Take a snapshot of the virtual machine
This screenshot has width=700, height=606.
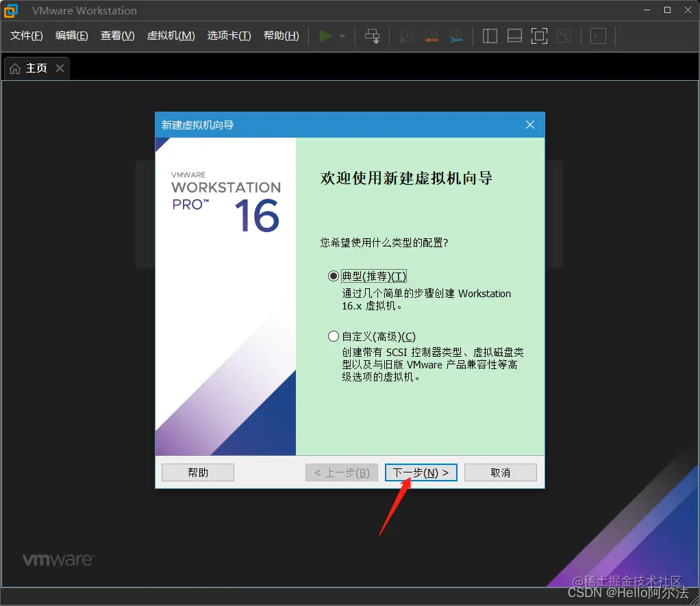click(x=405, y=36)
